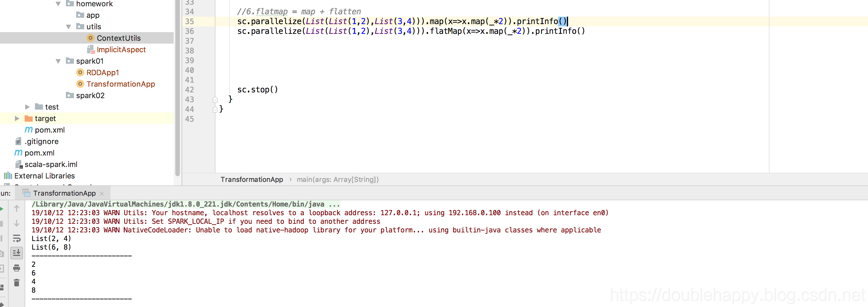The image size is (868, 307).
Task: Collapse the utils folder
Action: click(x=68, y=27)
